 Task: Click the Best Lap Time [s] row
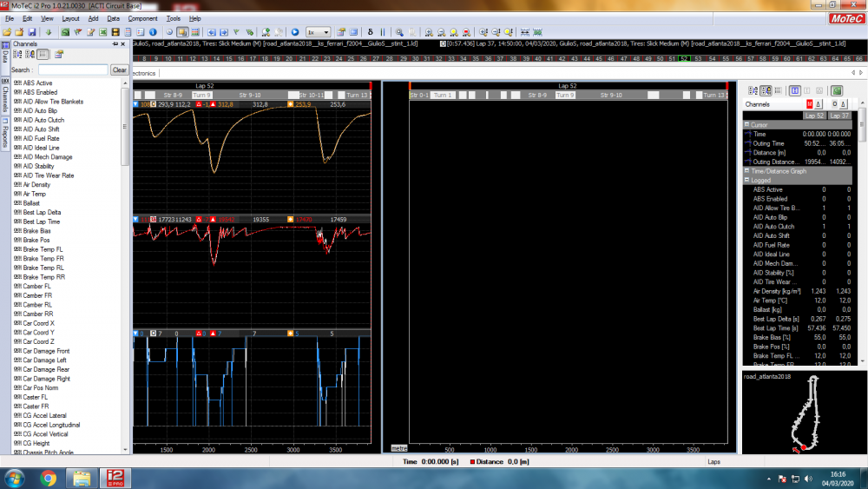[x=797, y=327]
